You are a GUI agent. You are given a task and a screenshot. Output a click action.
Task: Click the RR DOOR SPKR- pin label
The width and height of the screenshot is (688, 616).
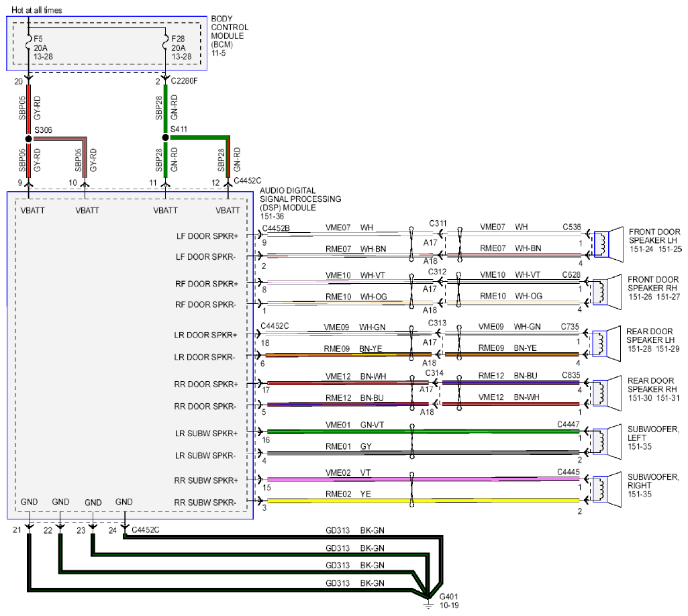coord(205,406)
